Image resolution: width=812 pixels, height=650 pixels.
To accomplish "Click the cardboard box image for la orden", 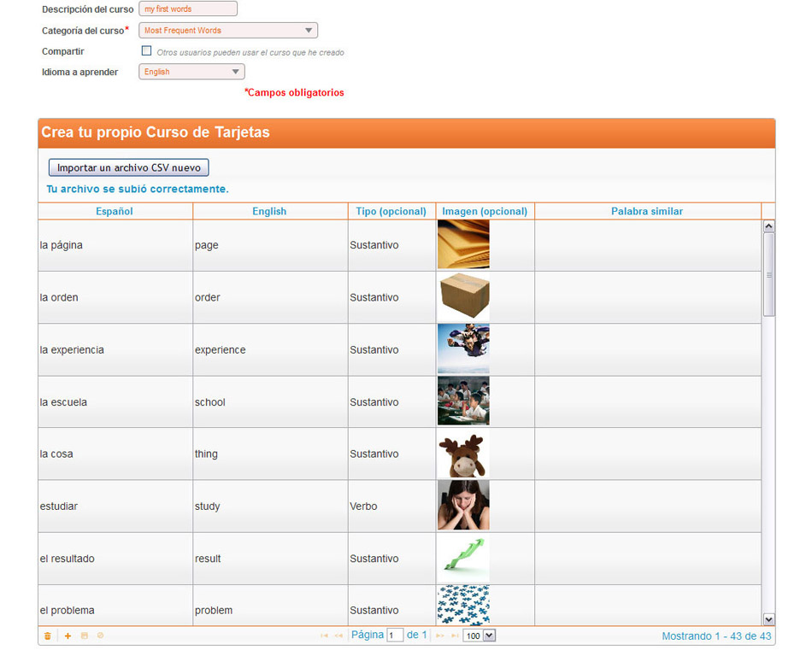I will coord(463,296).
